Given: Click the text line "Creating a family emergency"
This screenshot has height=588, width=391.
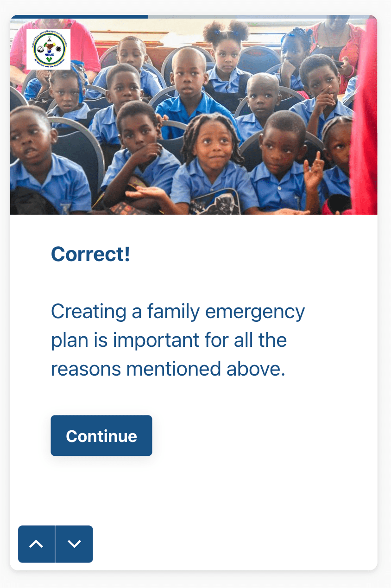Looking at the screenshot, I should [178, 312].
